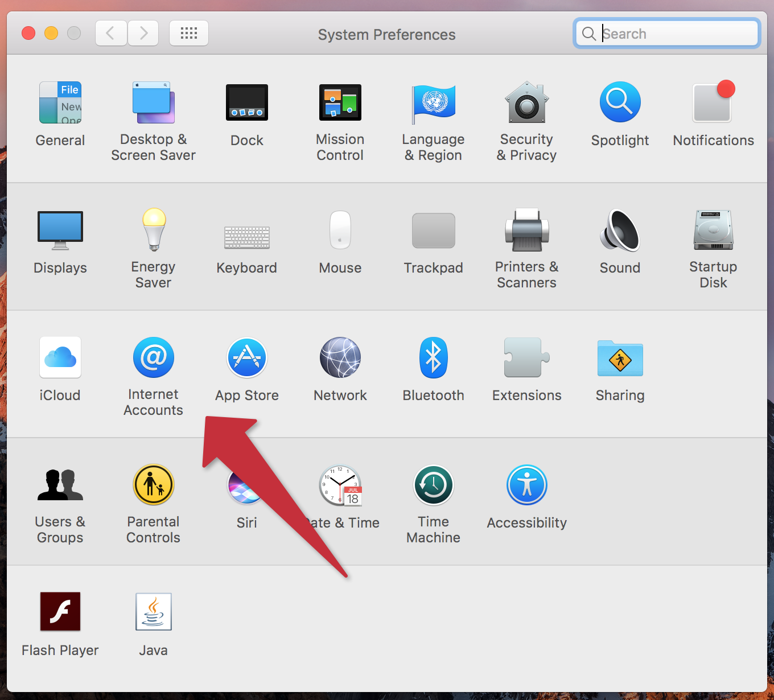Close the System Preferences window
This screenshot has width=774, height=700.
pyautogui.click(x=28, y=33)
